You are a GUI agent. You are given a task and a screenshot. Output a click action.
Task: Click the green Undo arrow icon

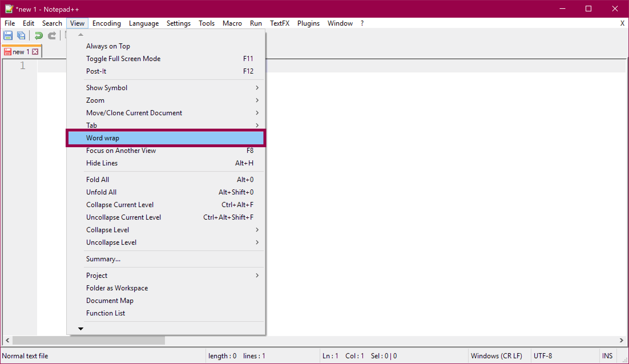39,36
